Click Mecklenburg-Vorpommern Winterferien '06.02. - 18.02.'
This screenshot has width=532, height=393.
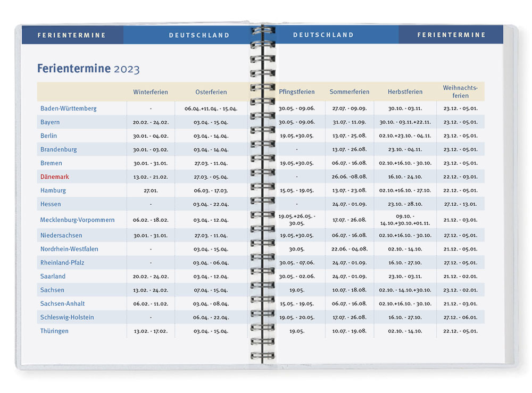tap(151, 220)
